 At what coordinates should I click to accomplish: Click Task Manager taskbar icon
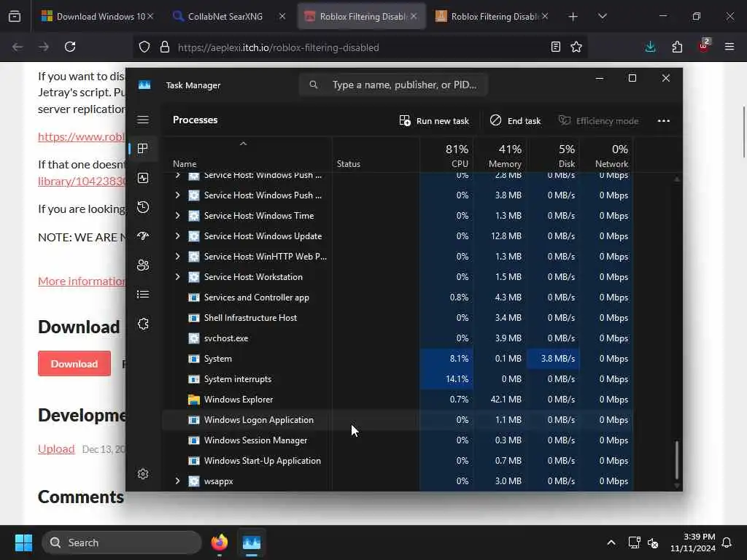pyautogui.click(x=252, y=542)
